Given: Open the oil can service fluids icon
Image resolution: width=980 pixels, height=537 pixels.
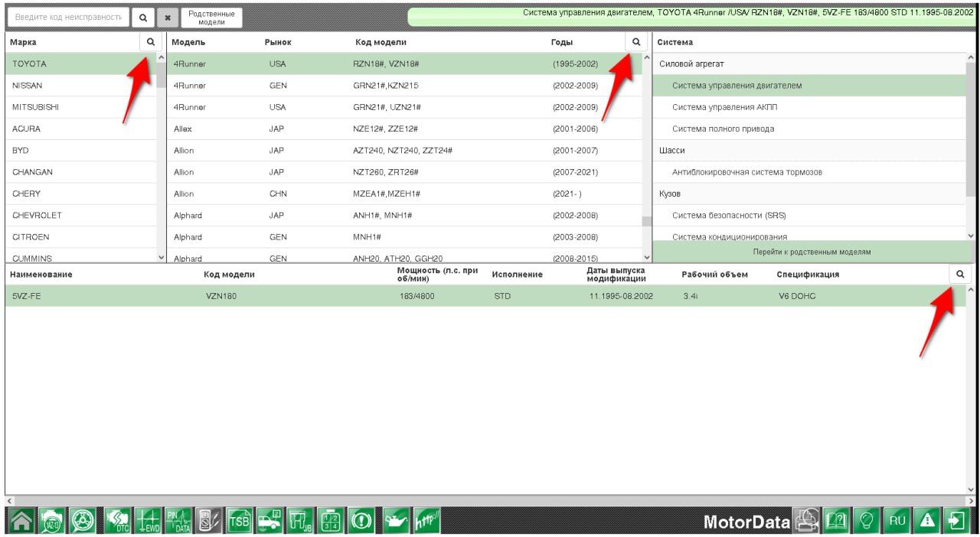Looking at the screenshot, I should pos(397,521).
